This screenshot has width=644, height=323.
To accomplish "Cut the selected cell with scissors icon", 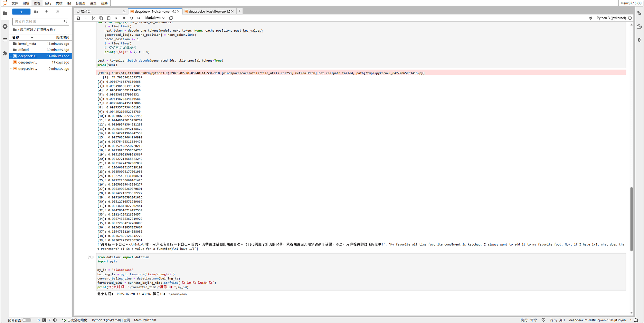I will point(94,18).
